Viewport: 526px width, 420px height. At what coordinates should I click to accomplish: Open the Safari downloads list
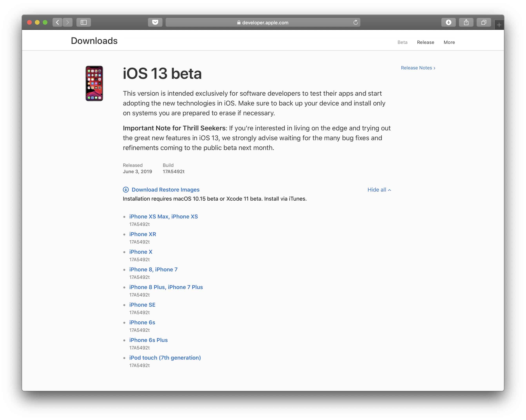click(448, 23)
